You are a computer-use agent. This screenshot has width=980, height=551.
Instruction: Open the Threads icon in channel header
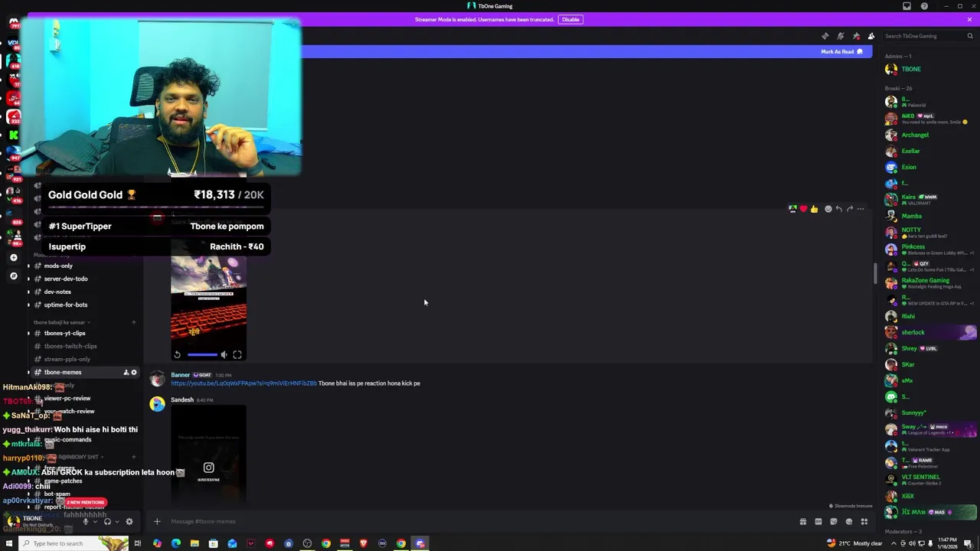pos(825,36)
